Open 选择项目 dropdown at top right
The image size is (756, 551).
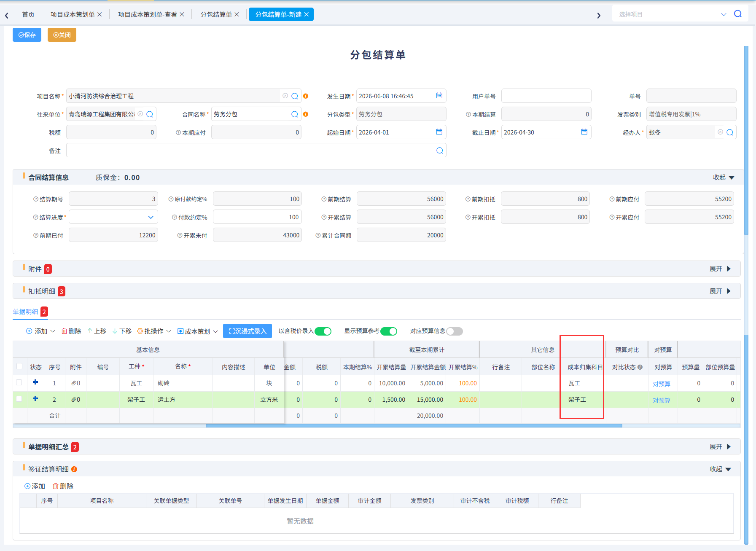[x=724, y=14]
